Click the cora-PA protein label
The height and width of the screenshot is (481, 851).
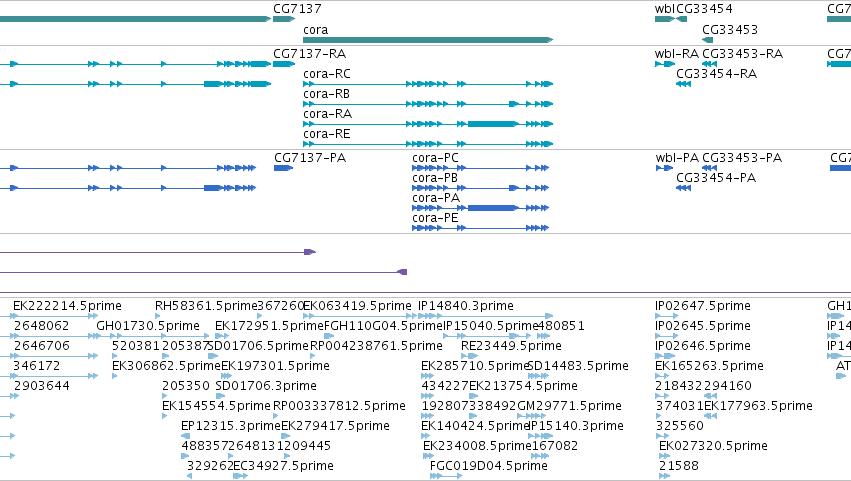436,198
